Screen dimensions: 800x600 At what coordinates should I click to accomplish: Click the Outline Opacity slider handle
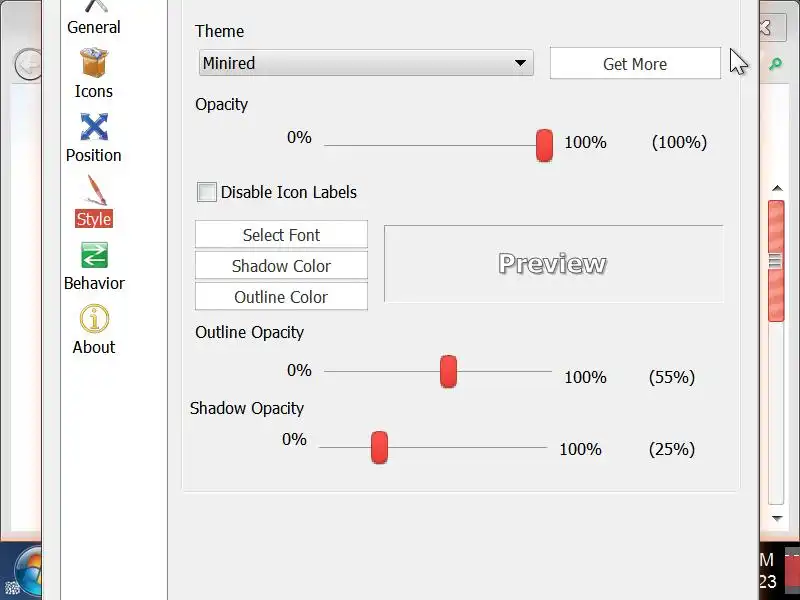pos(448,372)
